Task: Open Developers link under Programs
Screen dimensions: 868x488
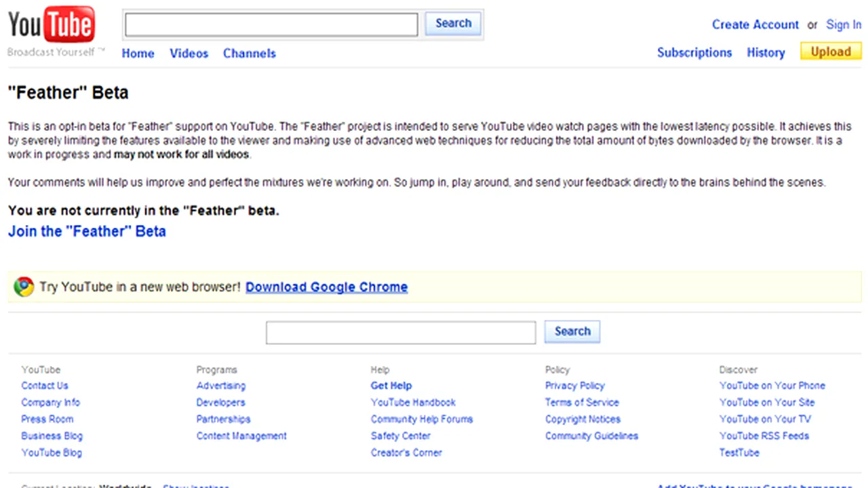Action: [221, 403]
